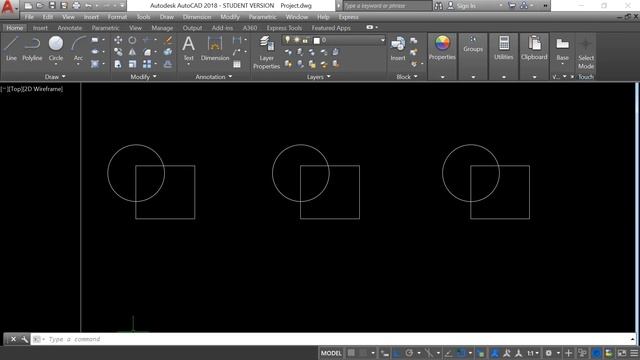
Task: Switch to the Express Tools ribbon tab
Action: pyautogui.click(x=284, y=28)
